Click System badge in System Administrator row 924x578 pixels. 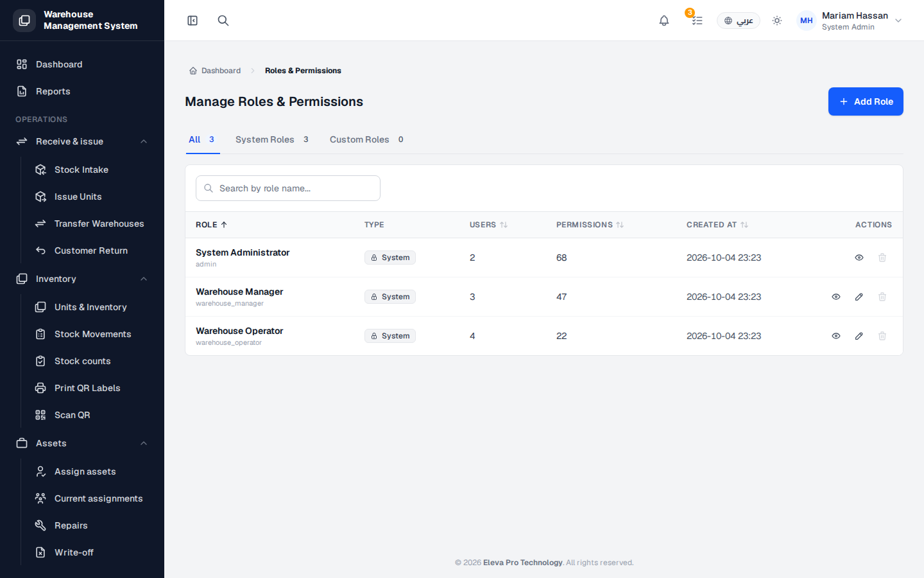(390, 258)
